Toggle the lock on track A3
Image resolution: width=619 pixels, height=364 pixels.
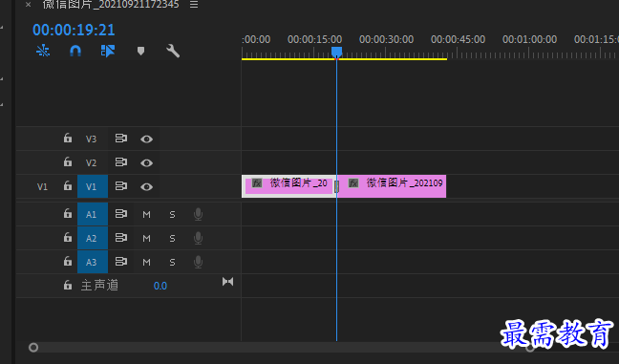coord(68,261)
